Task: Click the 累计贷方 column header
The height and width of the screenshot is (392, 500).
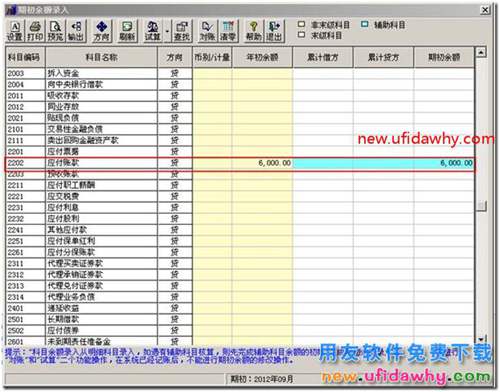Action: coord(383,57)
